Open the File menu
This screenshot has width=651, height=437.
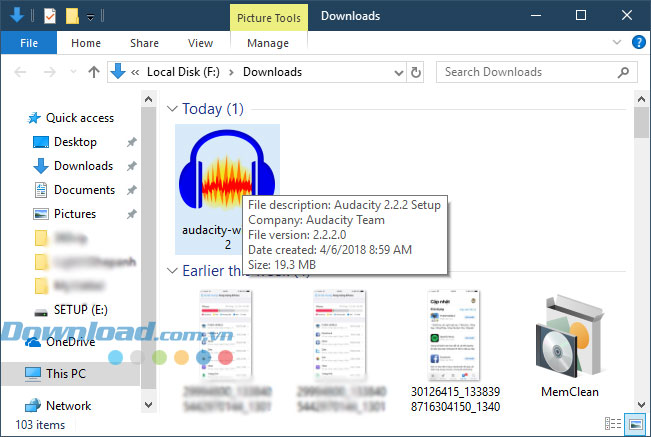[29, 43]
